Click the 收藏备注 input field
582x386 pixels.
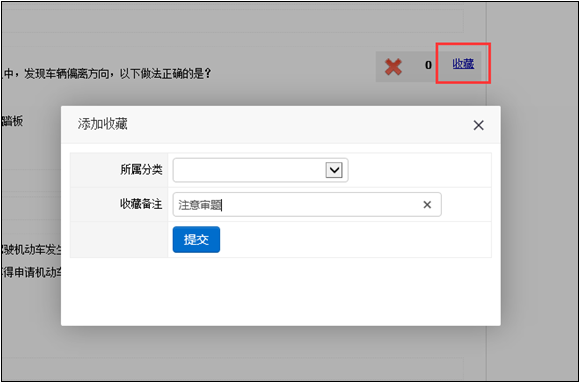coord(307,205)
